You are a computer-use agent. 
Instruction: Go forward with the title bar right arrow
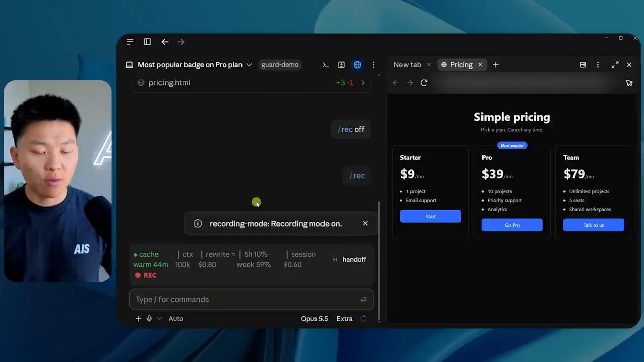[181, 42]
